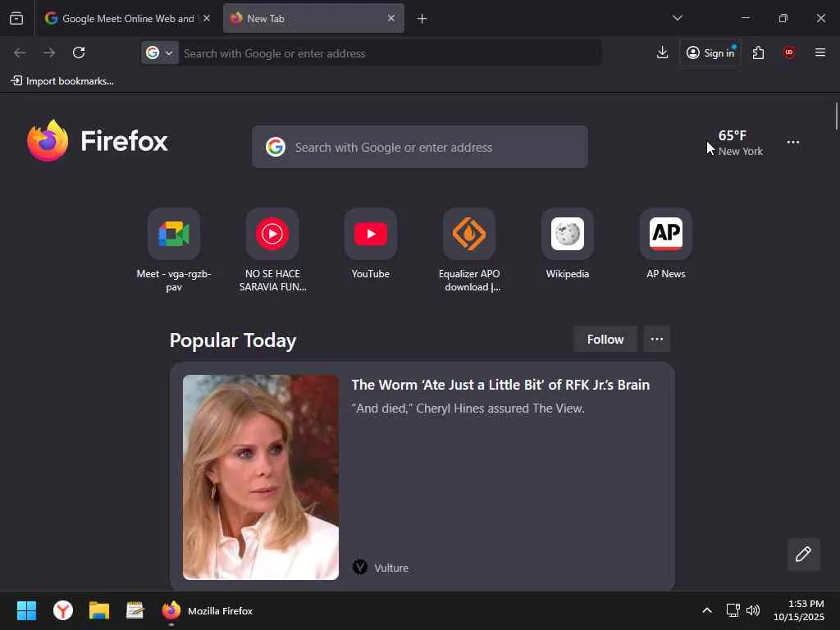Launch Yandex Browser from taskbar
This screenshot has height=630, width=840.
[x=62, y=610]
